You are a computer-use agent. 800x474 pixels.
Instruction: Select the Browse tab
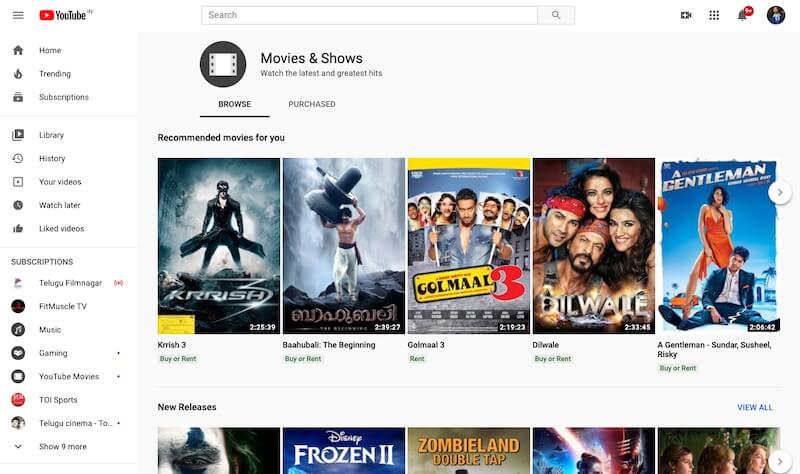point(235,104)
